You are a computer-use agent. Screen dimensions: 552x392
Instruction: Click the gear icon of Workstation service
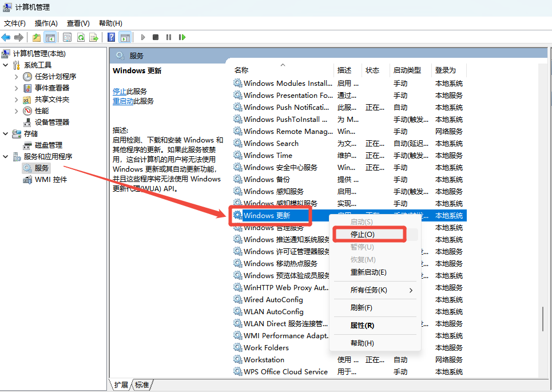(238, 359)
